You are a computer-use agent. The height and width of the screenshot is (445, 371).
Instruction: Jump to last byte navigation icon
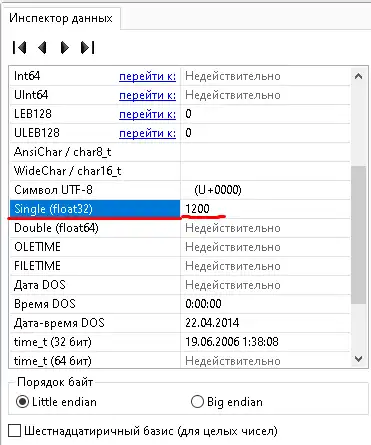[88, 47]
